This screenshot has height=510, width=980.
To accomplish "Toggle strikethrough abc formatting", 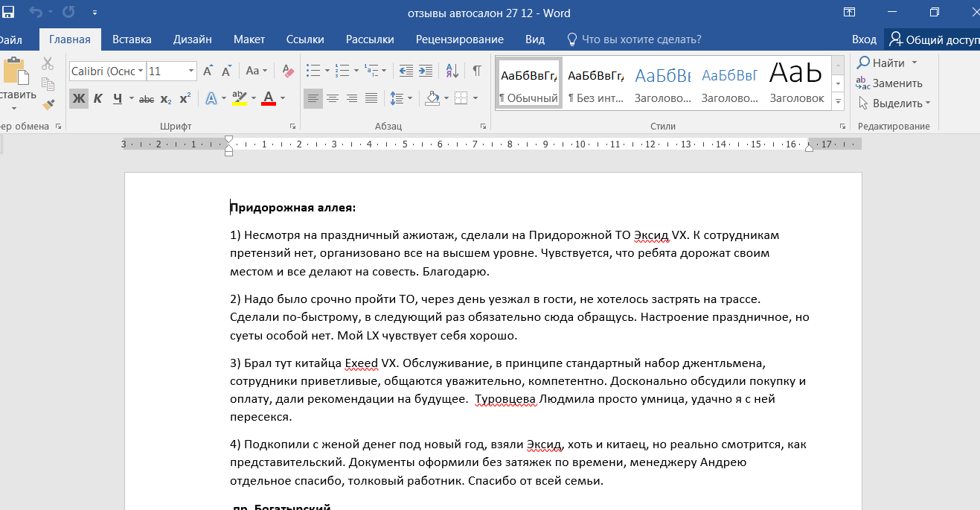I will tap(147, 98).
